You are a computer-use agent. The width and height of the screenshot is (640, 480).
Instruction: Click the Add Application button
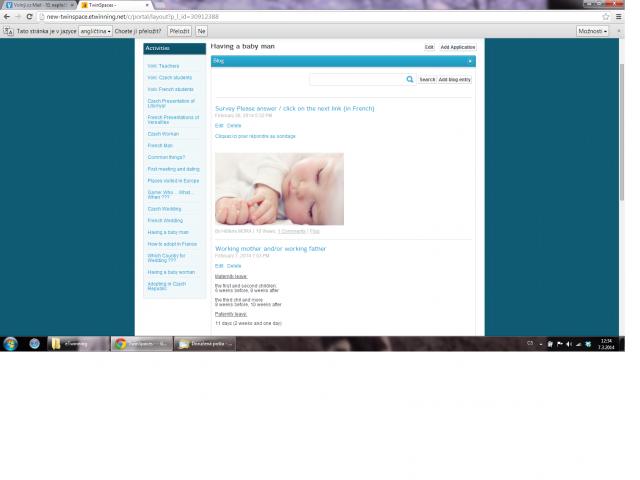[458, 47]
